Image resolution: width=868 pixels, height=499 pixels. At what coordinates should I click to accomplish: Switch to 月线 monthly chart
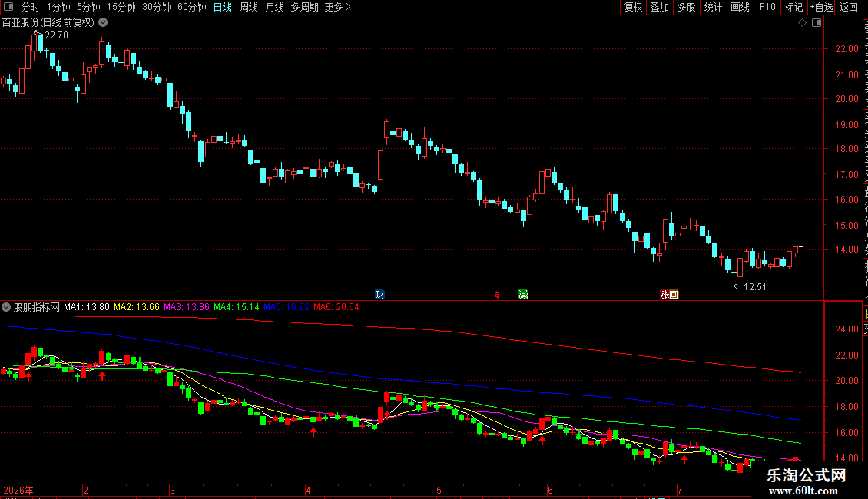pyautogui.click(x=274, y=7)
